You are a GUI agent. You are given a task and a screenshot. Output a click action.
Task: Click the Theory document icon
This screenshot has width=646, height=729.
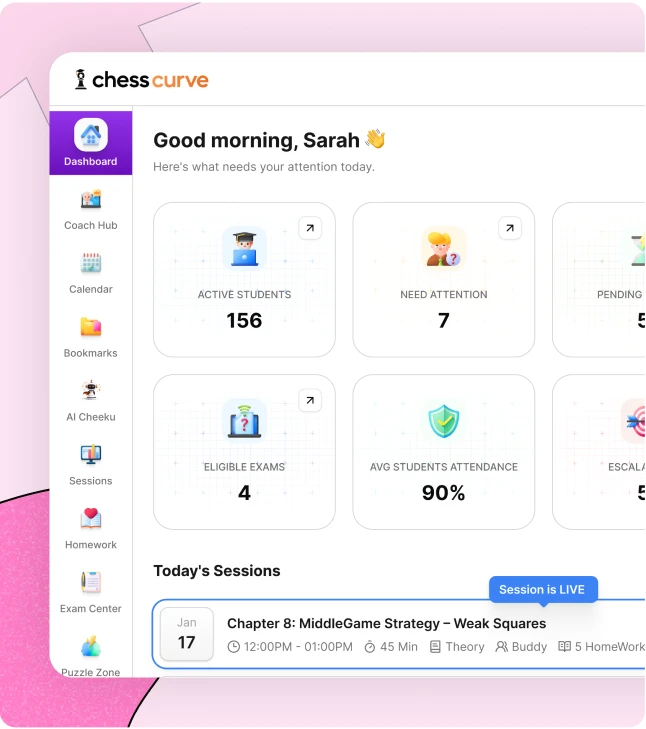[x=435, y=647]
